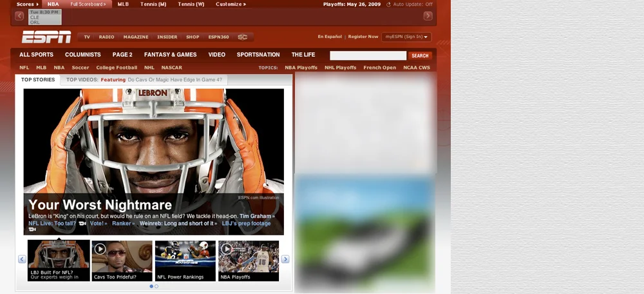Open the NBA Playoffs topic link

(x=301, y=68)
